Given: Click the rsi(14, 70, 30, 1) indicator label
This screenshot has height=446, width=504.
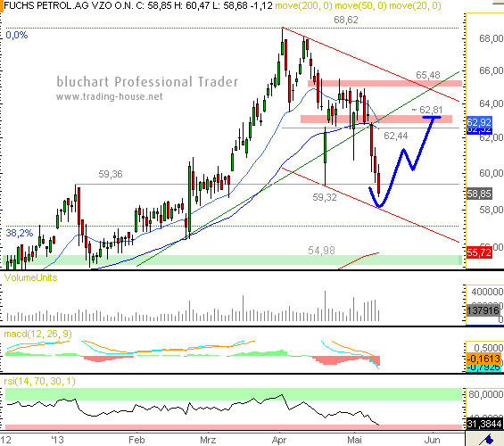Looking at the screenshot, I should 39,382.
